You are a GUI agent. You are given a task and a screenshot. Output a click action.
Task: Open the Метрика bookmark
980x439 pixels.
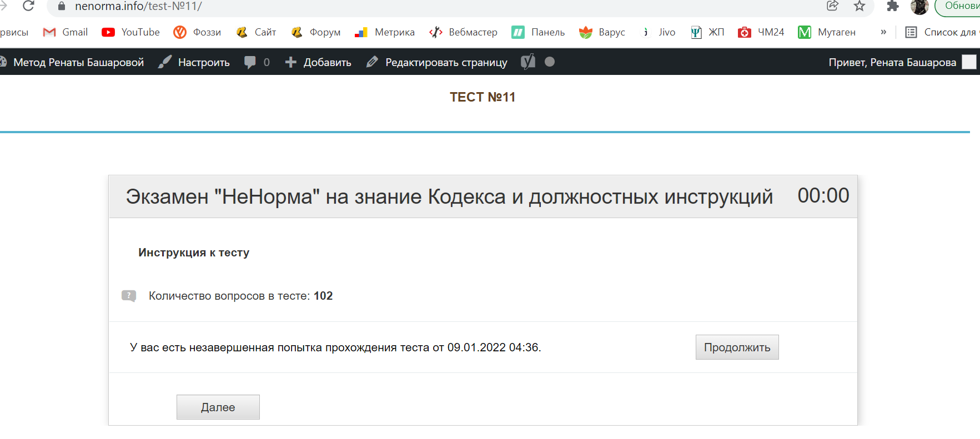click(x=385, y=32)
